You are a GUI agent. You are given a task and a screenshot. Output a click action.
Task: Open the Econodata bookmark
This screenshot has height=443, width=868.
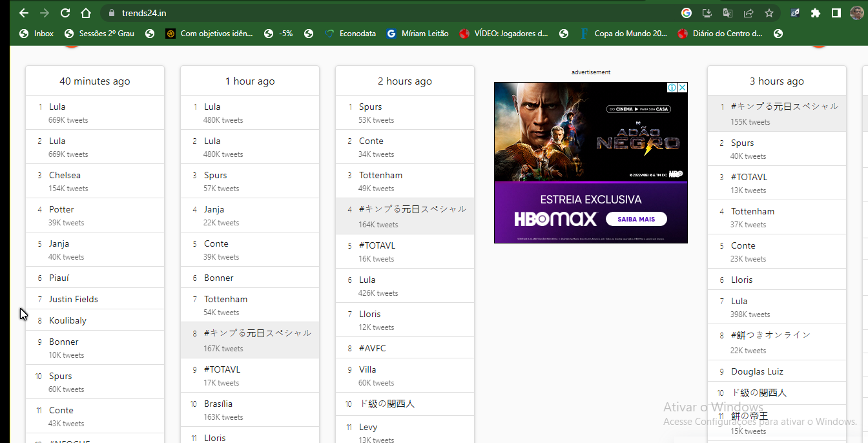click(351, 34)
